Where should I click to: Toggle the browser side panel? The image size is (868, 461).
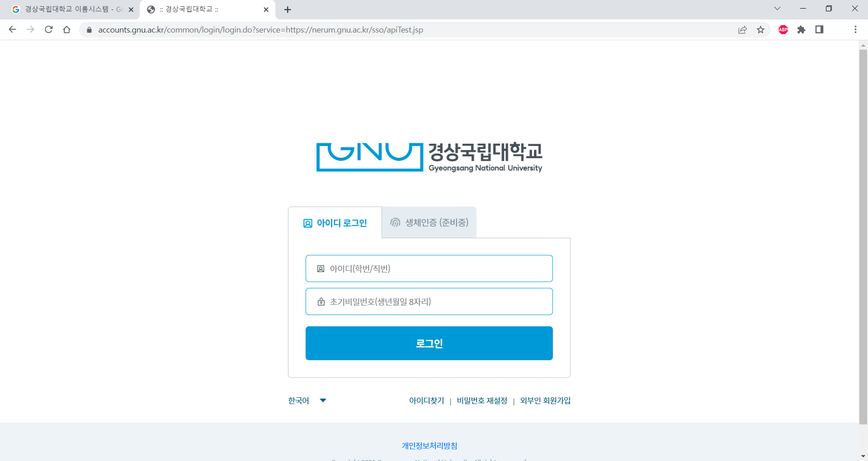[x=819, y=30]
